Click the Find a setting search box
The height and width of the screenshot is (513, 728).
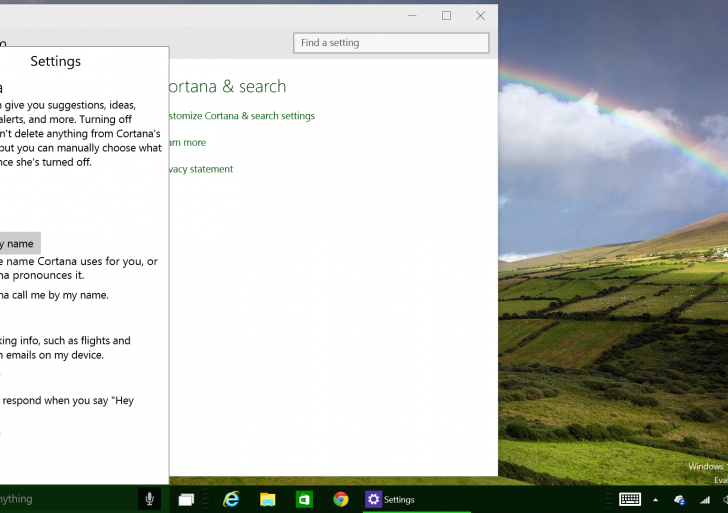click(390, 43)
